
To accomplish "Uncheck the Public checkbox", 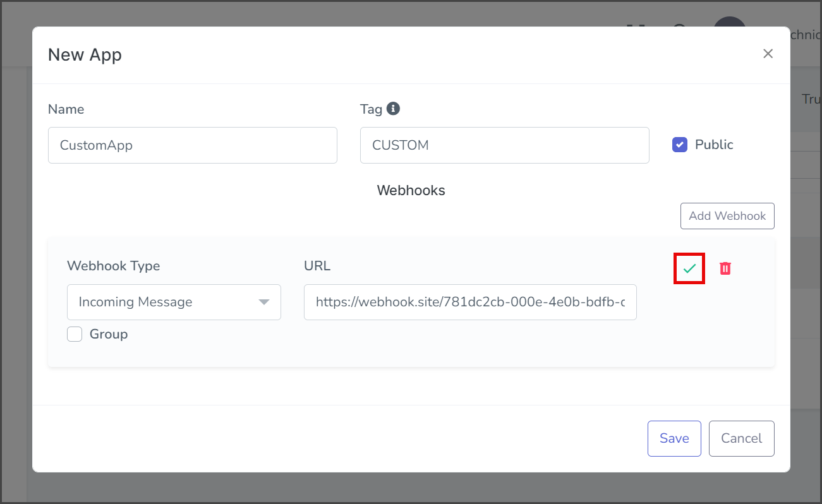I will (x=680, y=145).
